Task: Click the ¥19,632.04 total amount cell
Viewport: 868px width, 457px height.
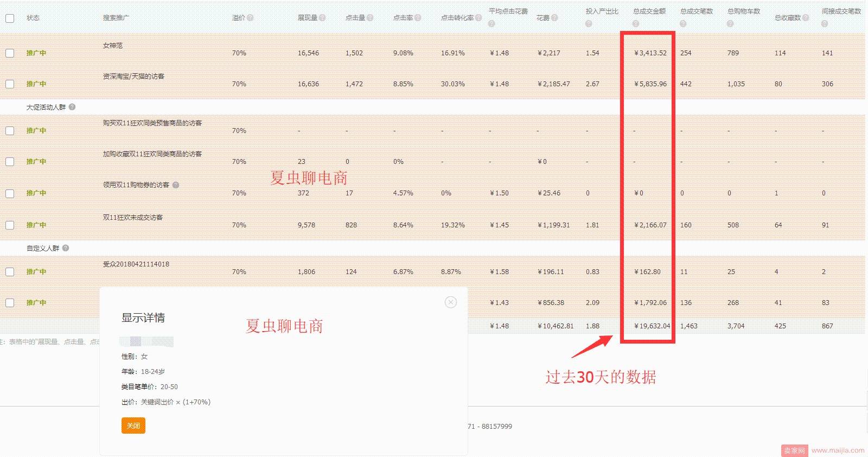Action: click(x=652, y=326)
